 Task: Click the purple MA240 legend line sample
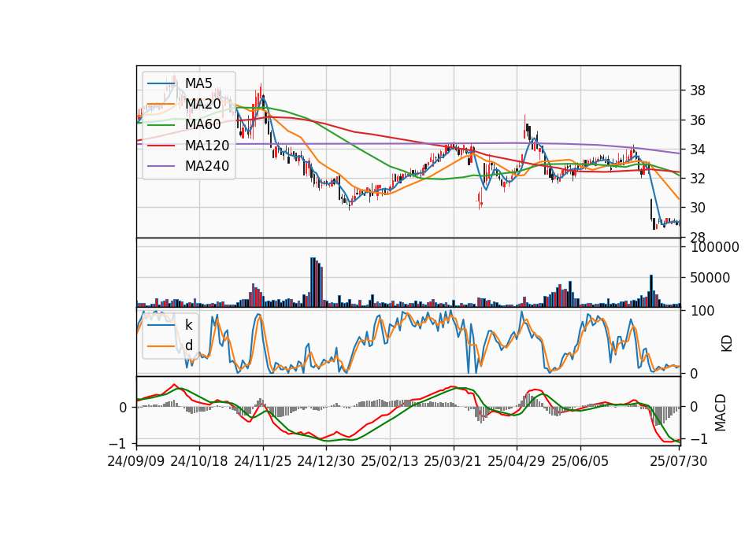pyautogui.click(x=161, y=166)
